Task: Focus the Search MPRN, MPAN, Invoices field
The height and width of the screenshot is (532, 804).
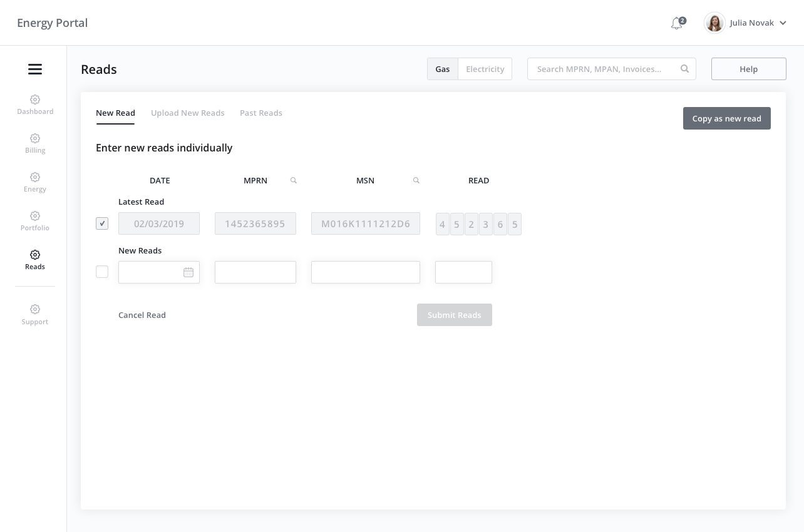Action: 604,69
